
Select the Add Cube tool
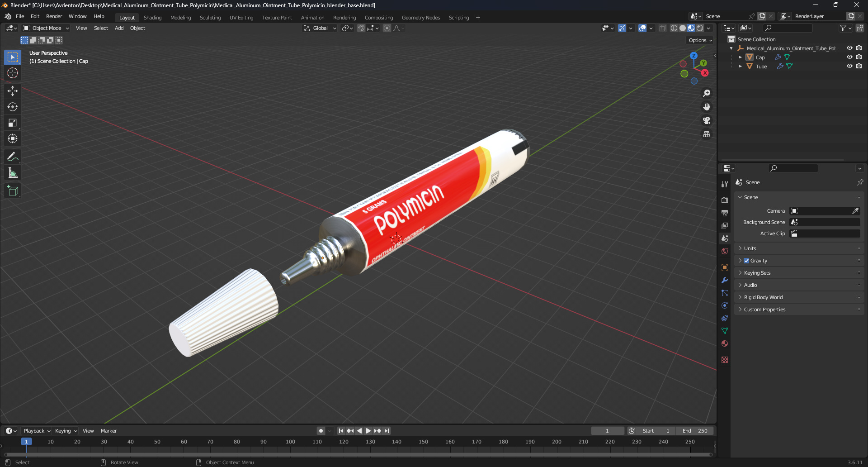point(13,191)
